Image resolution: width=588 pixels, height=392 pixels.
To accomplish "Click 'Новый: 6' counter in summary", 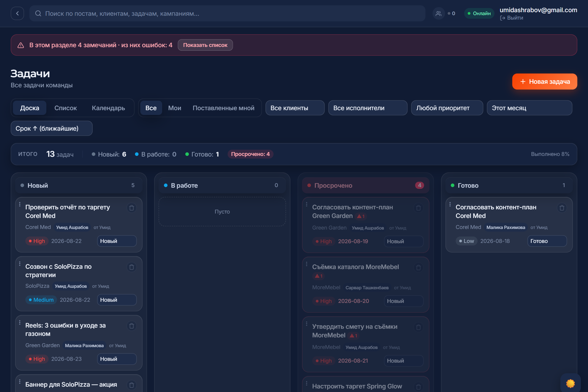I will coord(109,154).
